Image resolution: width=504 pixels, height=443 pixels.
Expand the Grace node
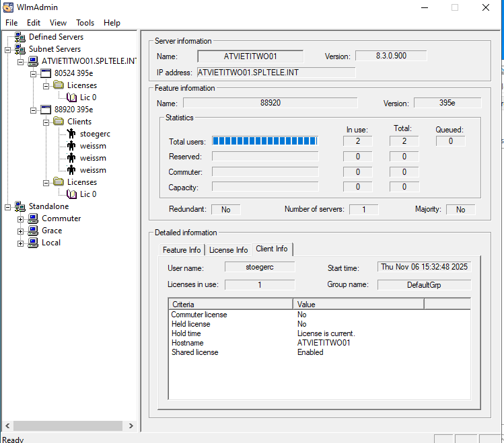(x=21, y=231)
